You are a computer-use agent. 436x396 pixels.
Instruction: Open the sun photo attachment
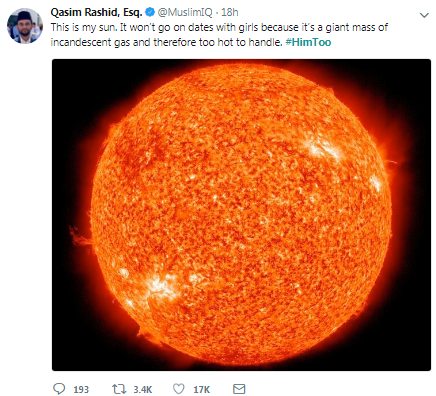[241, 215]
